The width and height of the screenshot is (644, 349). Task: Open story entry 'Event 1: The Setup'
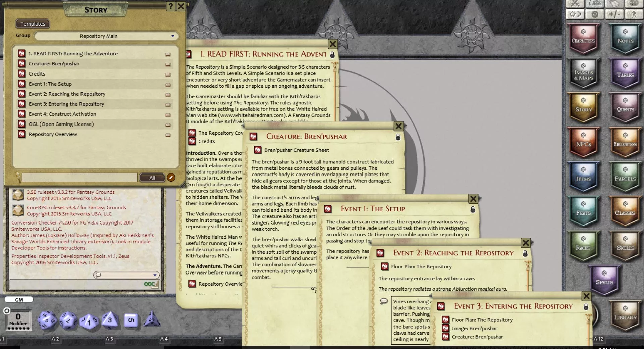tap(50, 84)
